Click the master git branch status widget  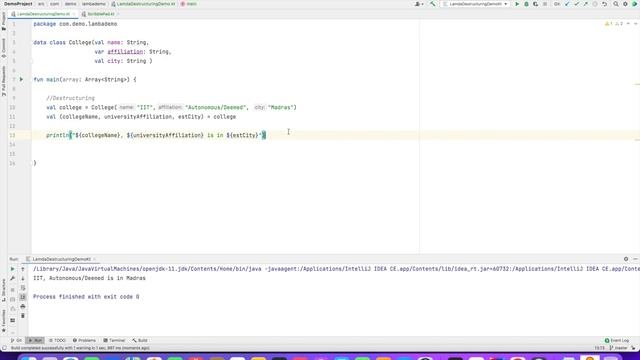pyautogui.click(x=619, y=348)
